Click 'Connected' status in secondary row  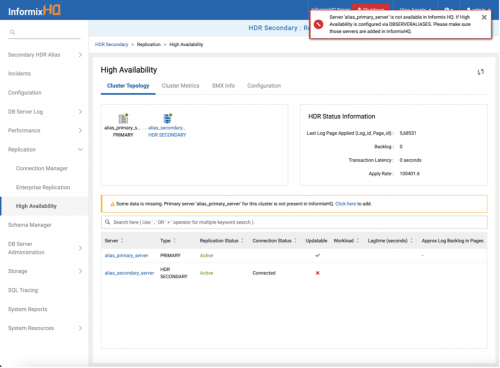click(x=264, y=273)
